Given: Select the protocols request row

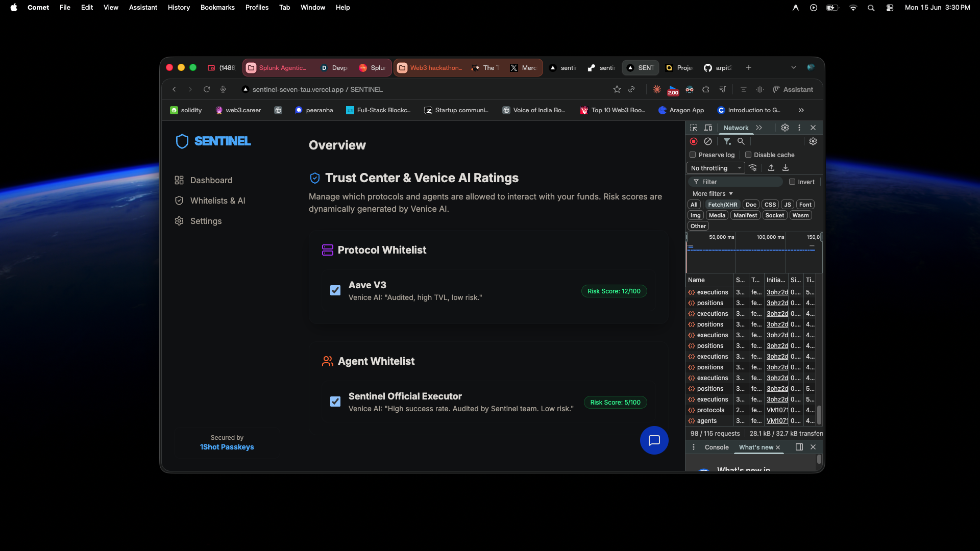Looking at the screenshot, I should [751, 410].
